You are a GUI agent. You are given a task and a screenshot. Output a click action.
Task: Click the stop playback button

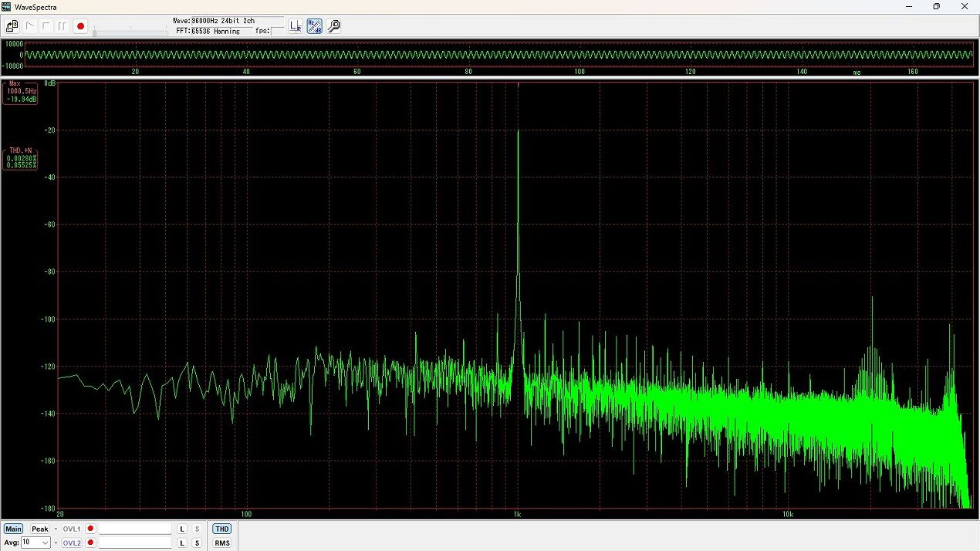tap(46, 26)
